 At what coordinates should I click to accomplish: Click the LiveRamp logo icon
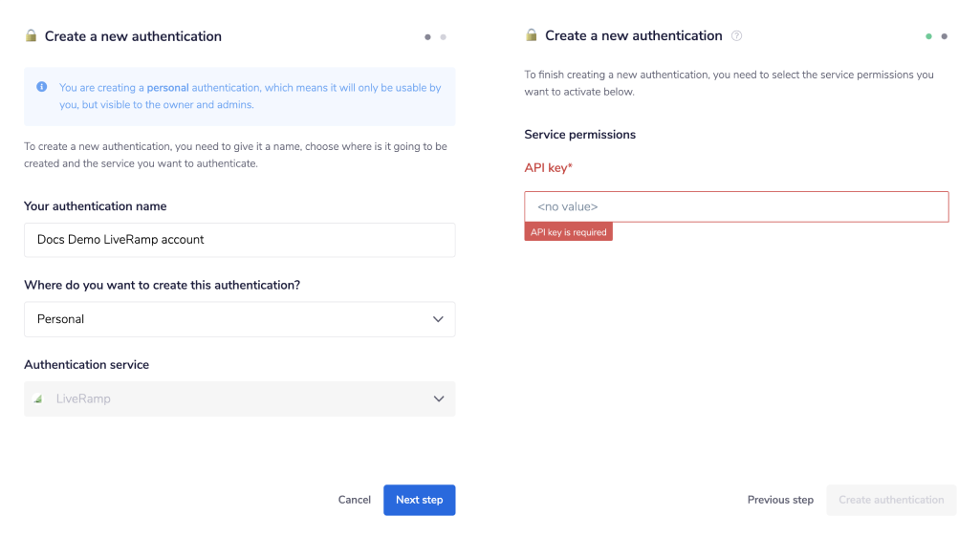37,398
